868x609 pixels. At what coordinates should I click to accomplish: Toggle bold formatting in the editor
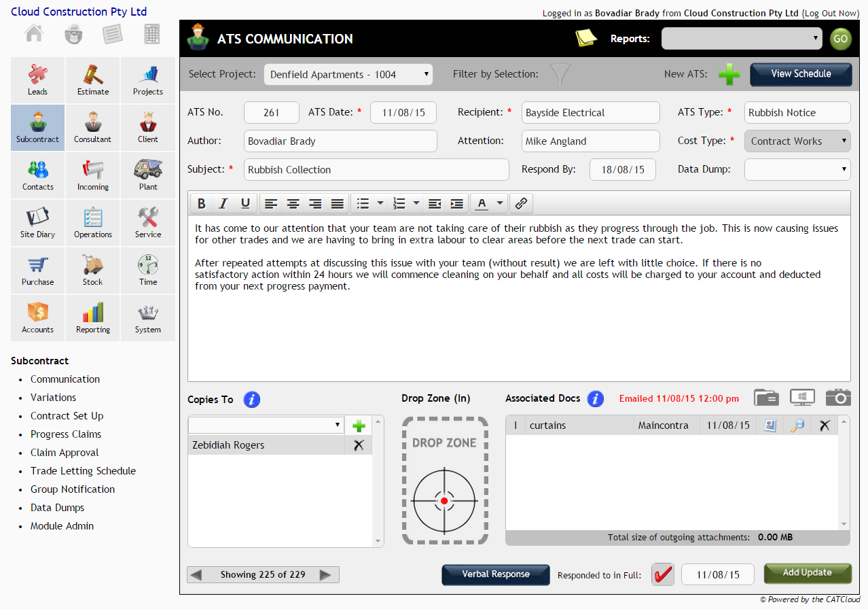pyautogui.click(x=201, y=203)
